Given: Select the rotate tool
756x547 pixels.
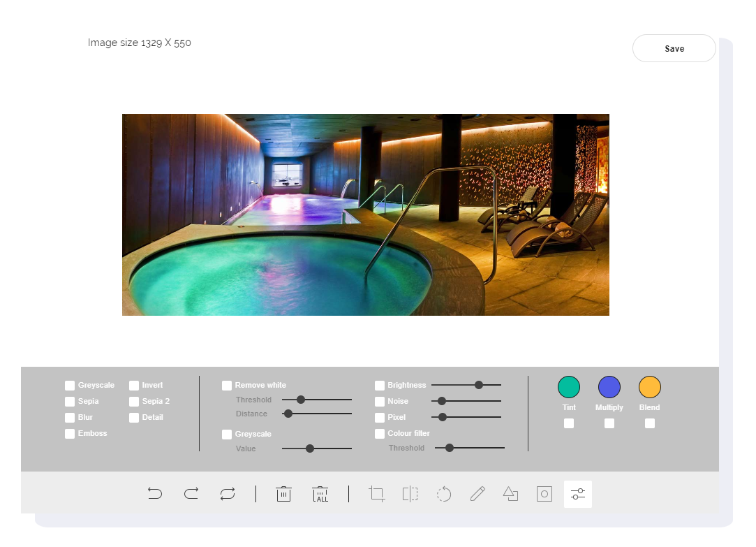Looking at the screenshot, I should click(x=444, y=494).
